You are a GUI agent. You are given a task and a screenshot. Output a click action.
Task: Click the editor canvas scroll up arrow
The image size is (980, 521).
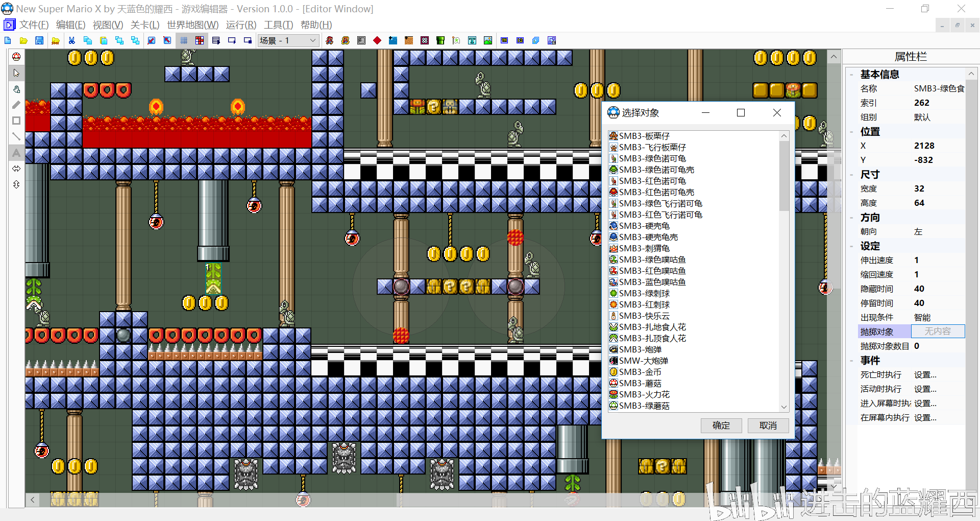834,57
